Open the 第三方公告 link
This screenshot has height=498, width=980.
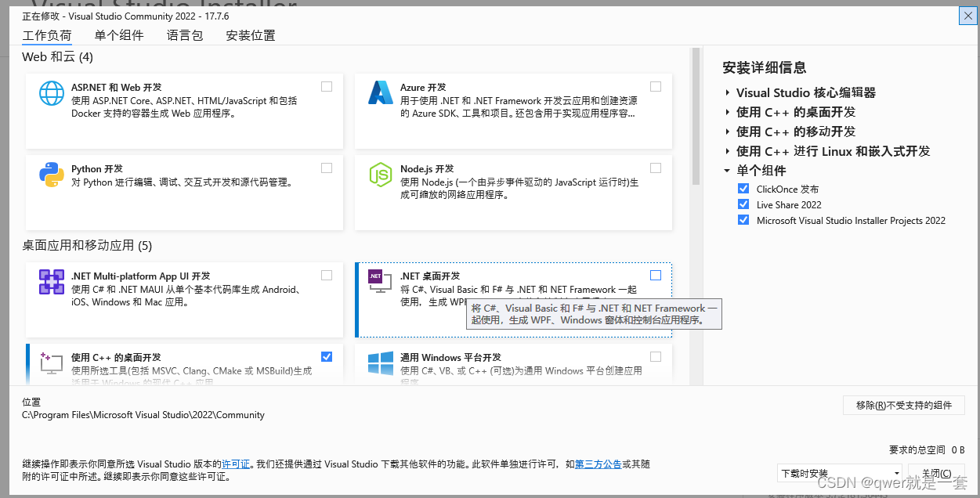(x=598, y=464)
